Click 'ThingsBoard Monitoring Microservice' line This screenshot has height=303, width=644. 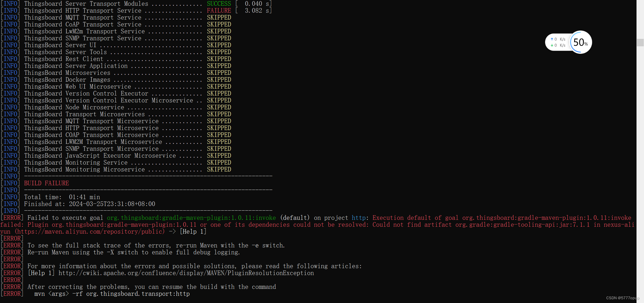point(116,169)
